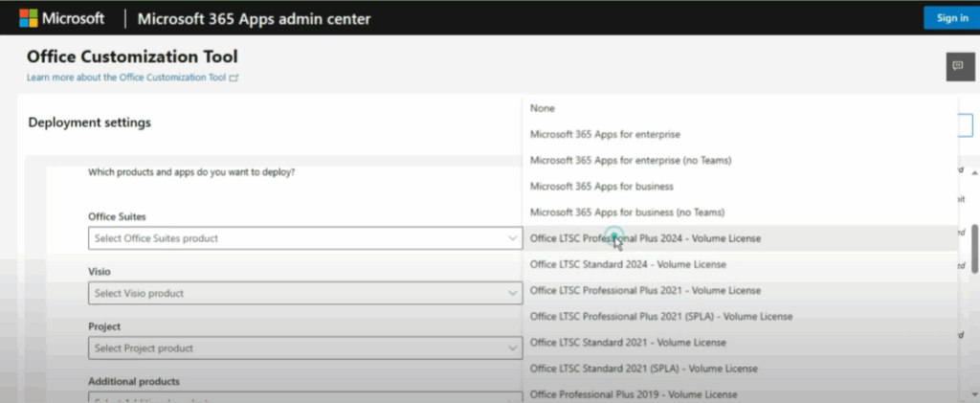Click the Office Customization Tool heading
Screen dimensions: 980x403
[x=132, y=56]
